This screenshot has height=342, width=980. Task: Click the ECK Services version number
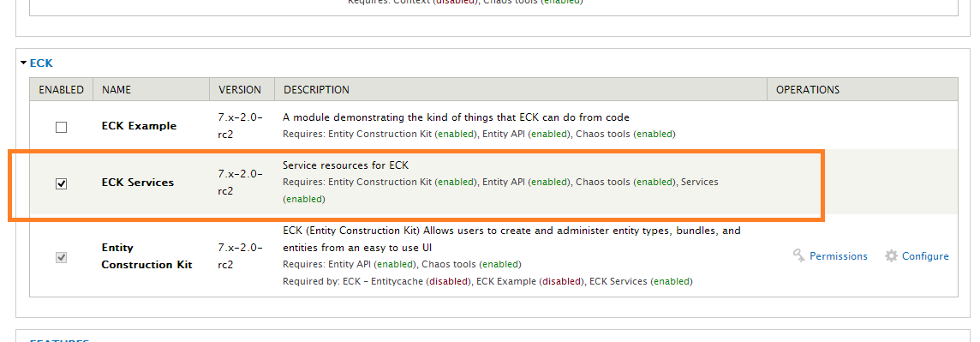[x=241, y=183]
